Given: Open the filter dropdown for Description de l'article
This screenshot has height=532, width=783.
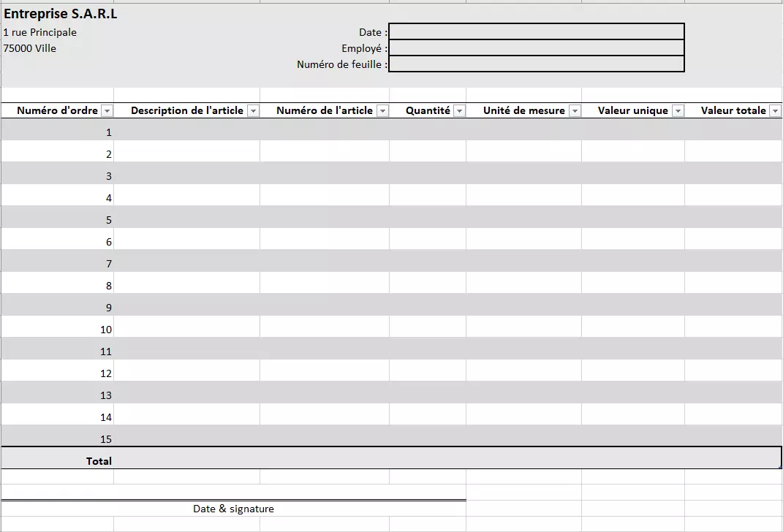Looking at the screenshot, I should coord(253,110).
